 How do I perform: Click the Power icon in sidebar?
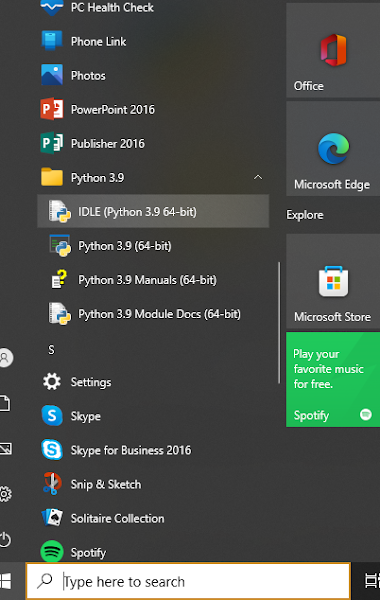coord(5,540)
